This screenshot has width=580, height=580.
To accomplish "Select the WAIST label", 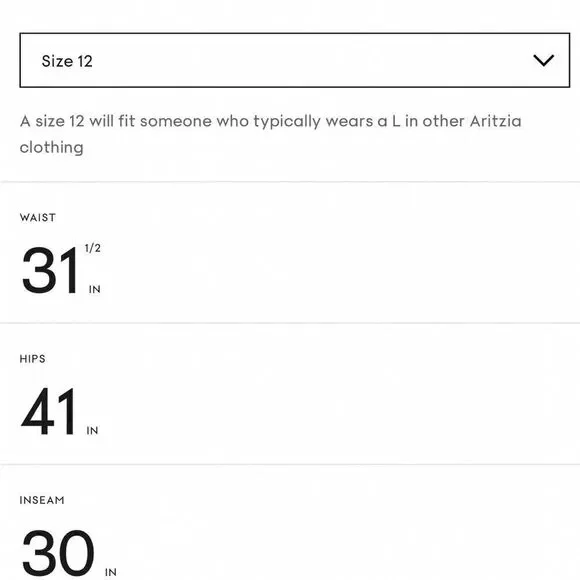I will tap(38, 218).
